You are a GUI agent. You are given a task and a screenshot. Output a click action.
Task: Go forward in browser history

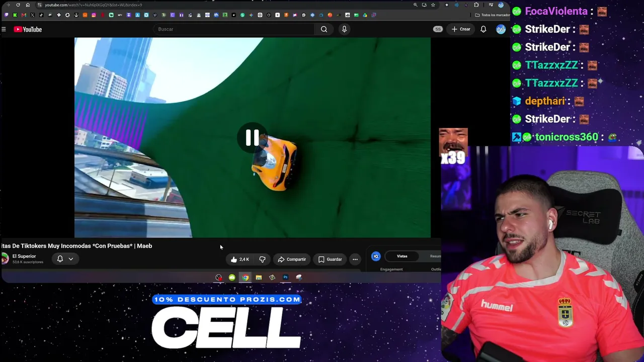click(x=8, y=5)
